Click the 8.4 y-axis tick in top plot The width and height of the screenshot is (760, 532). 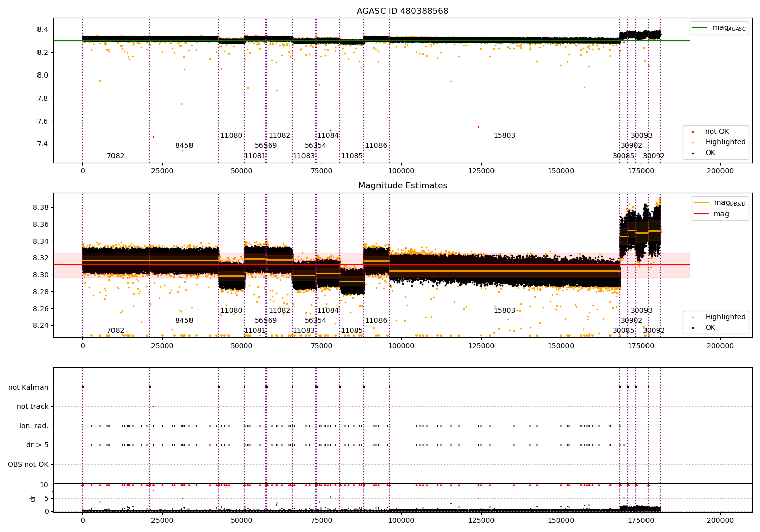coord(43,29)
